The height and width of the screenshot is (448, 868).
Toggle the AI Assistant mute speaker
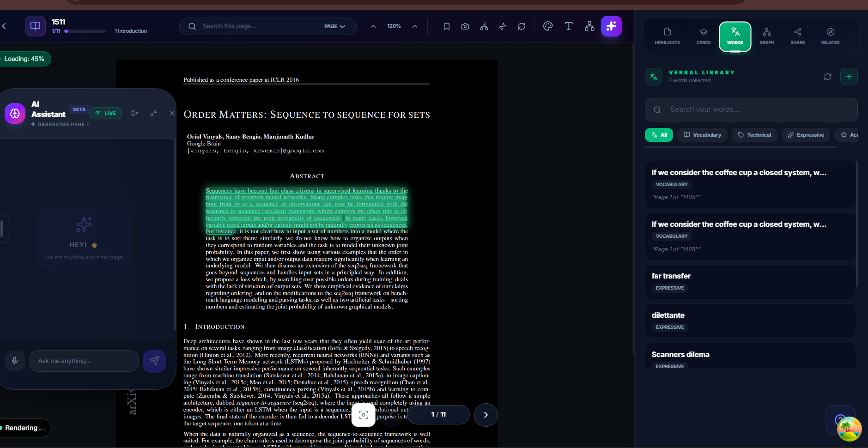coord(134,113)
